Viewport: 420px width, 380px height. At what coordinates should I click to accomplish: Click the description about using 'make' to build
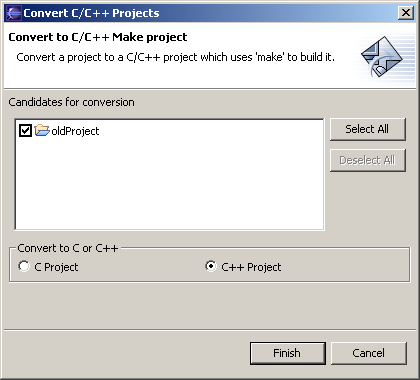[x=175, y=57]
